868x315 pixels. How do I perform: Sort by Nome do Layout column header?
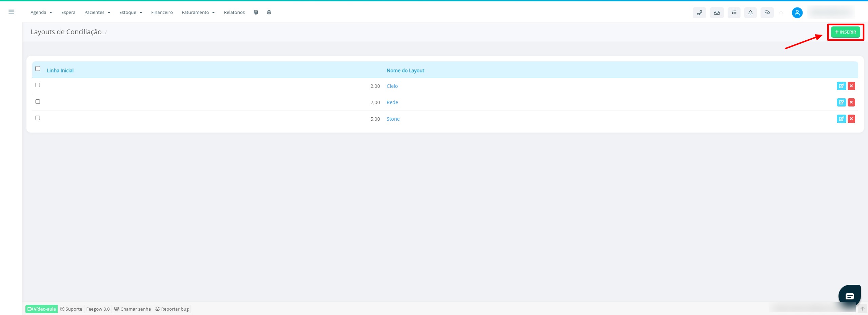click(x=405, y=71)
